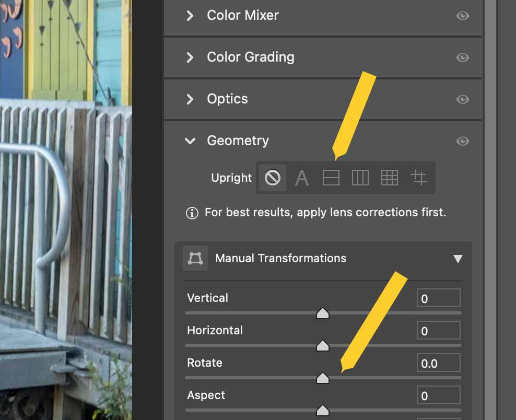
Task: Apply Auto Upright correction
Action: coord(302,178)
